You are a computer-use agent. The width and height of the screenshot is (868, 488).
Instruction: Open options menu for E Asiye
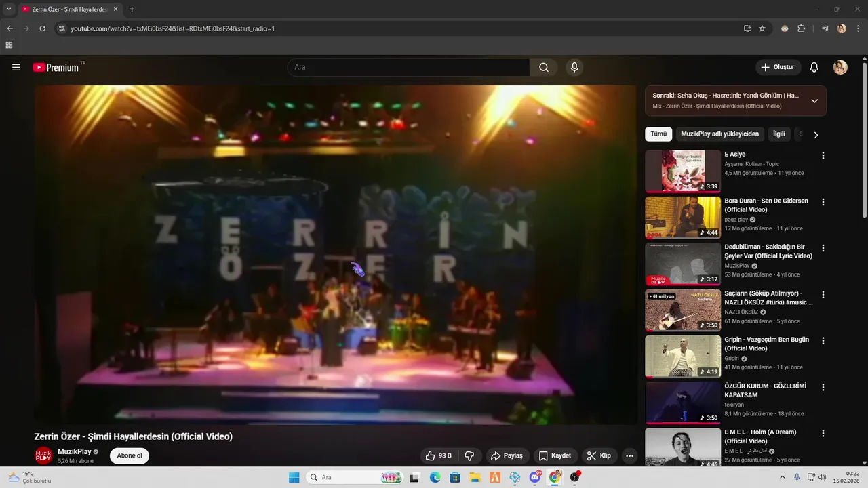tap(823, 155)
